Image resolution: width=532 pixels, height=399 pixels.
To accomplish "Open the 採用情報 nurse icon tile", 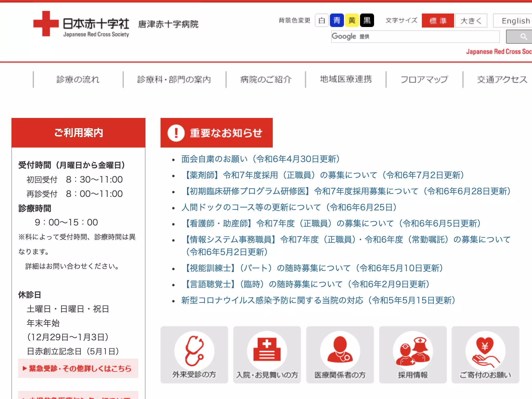I will coord(413,355).
